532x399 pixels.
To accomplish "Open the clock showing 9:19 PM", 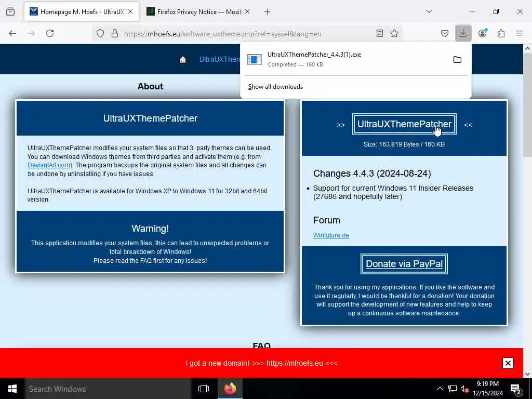I will click(x=488, y=389).
